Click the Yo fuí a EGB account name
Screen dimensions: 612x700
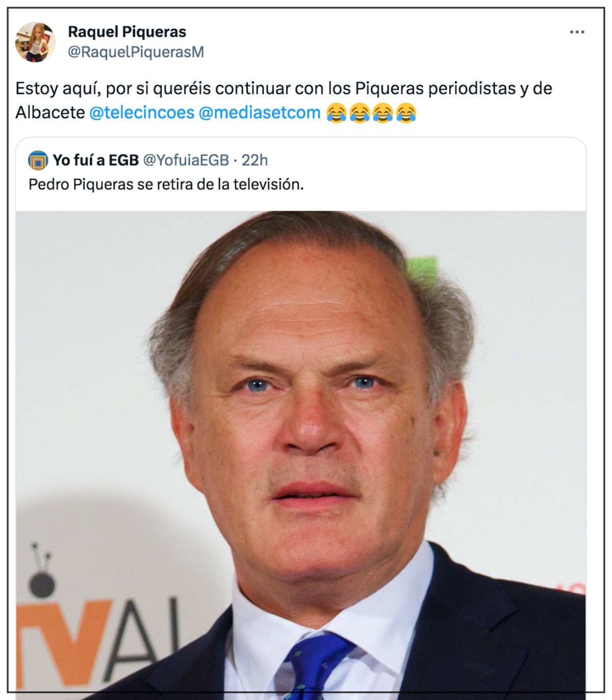[x=96, y=160]
